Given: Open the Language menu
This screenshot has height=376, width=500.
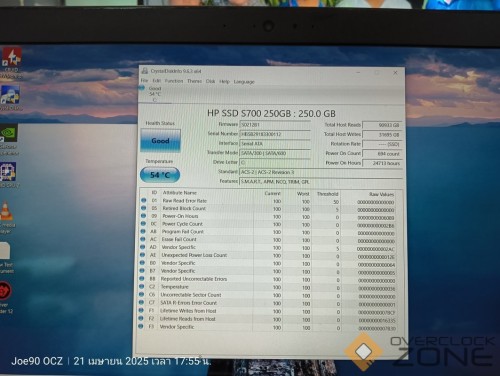Looking at the screenshot, I should coord(244,82).
